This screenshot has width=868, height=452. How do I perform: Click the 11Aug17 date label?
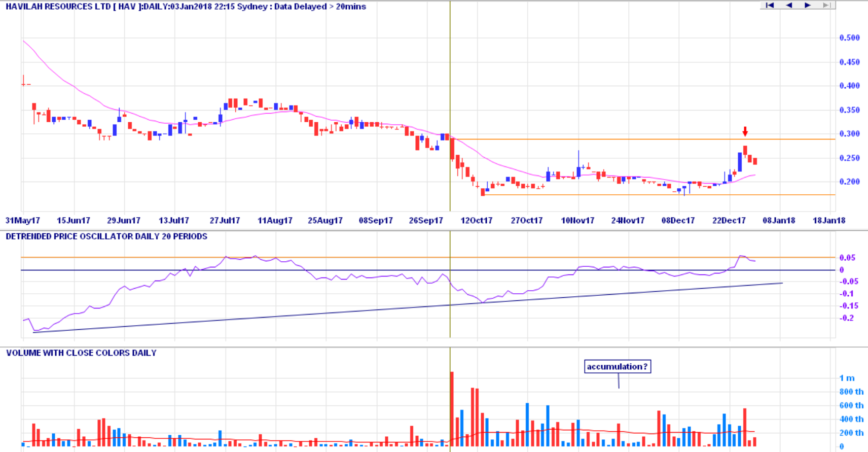[x=275, y=221]
